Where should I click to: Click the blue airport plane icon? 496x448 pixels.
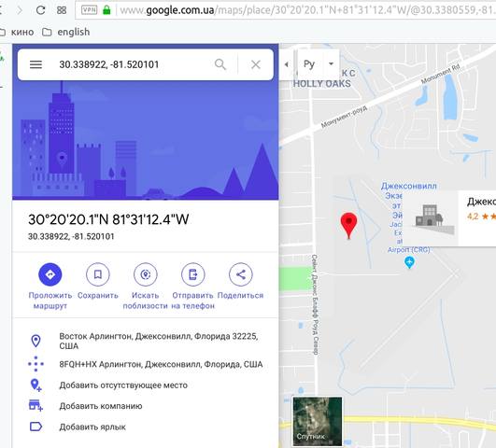409,262
